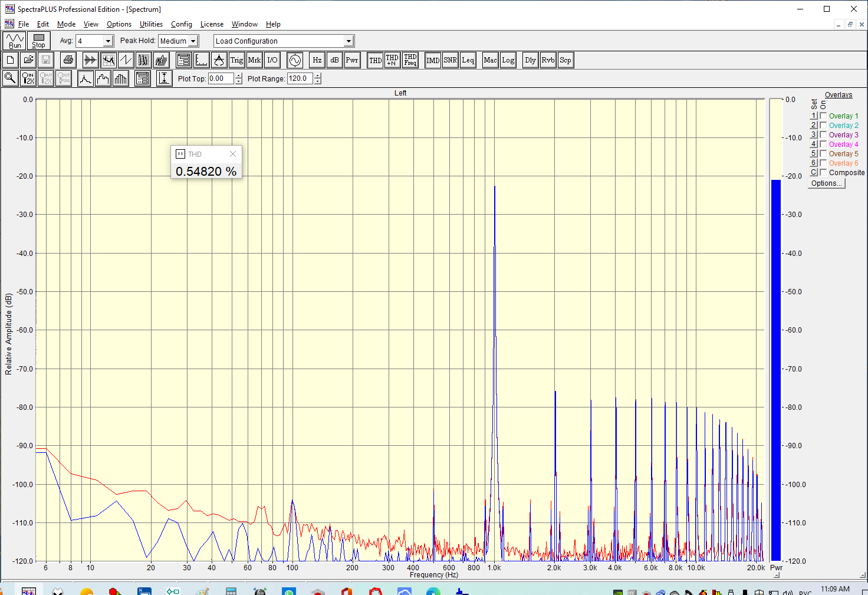Open the 3-D Surface view icon

161,60
